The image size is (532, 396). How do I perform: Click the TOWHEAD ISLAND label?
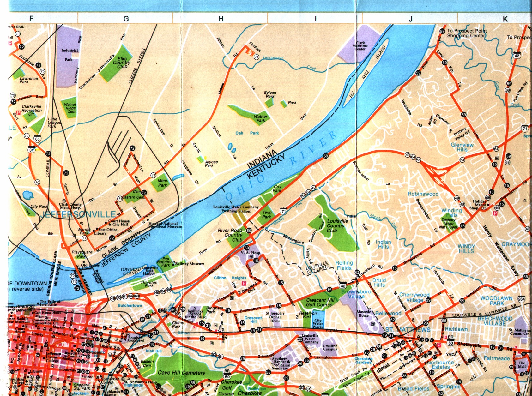[130, 271]
